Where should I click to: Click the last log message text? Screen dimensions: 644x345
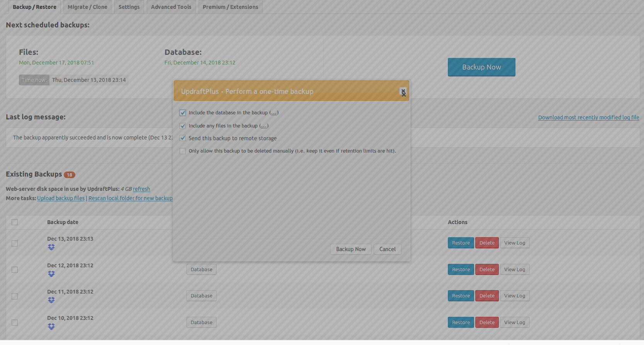click(93, 138)
